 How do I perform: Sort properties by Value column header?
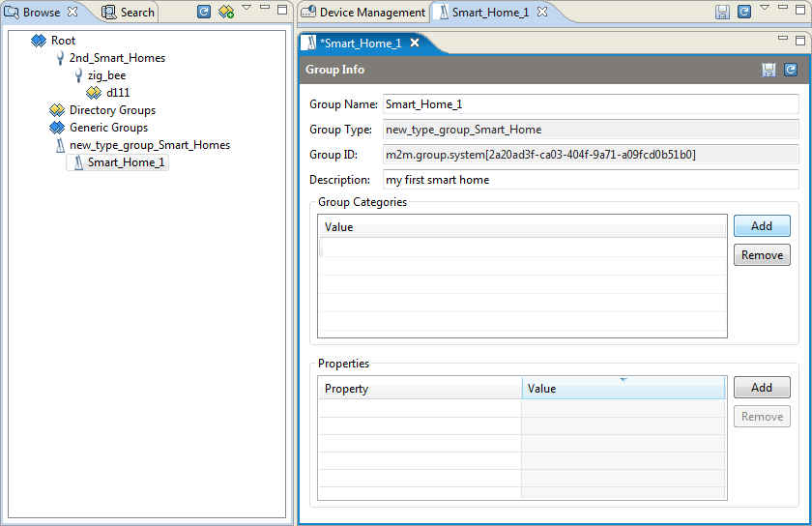[623, 388]
